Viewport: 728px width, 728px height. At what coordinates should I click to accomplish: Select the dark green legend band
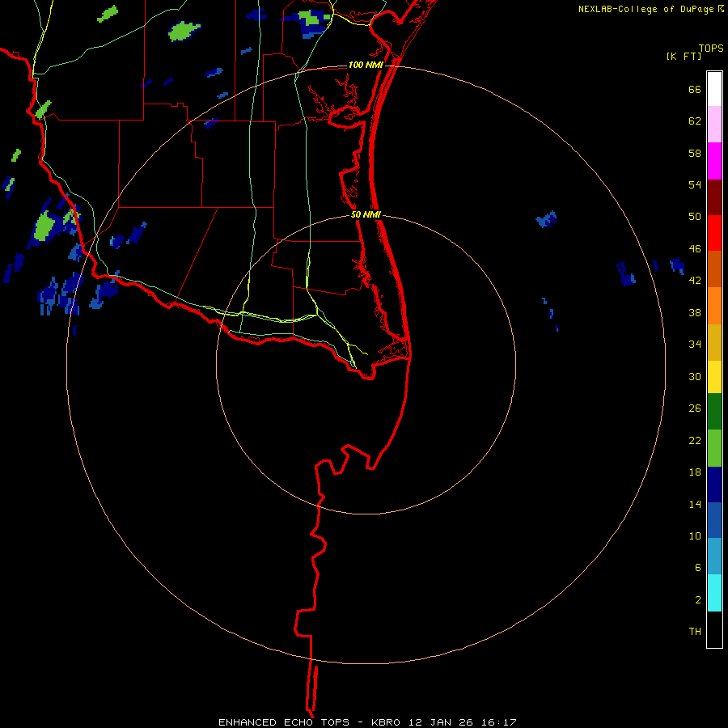714,412
